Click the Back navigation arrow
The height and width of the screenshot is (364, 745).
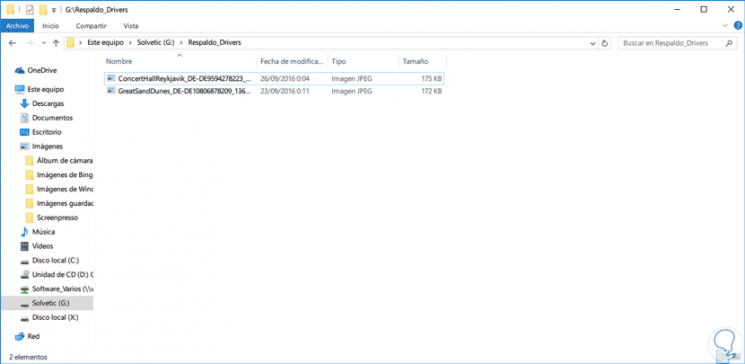coord(12,43)
